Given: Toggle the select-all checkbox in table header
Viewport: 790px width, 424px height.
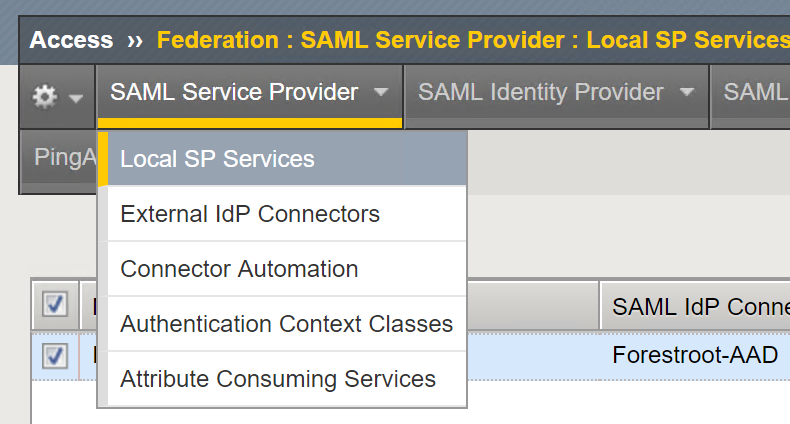Looking at the screenshot, I should pyautogui.click(x=55, y=304).
